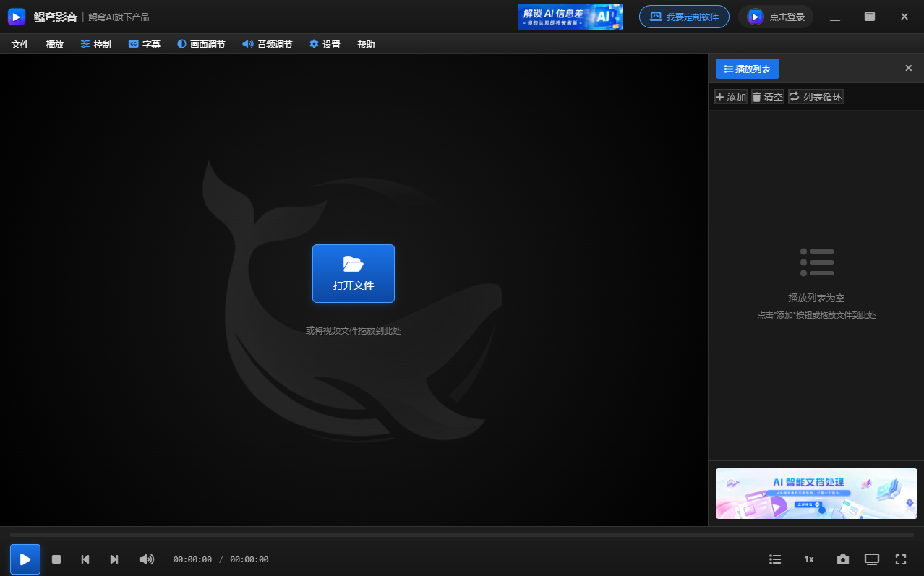Screen dimensions: 924x576
Task: Click 点击登录 to log in
Action: tap(776, 16)
